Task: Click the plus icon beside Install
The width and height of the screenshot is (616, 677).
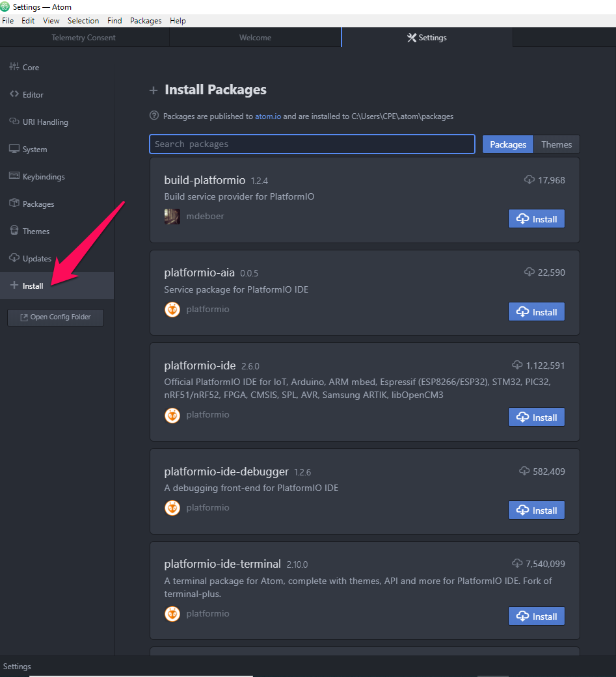Action: point(14,285)
